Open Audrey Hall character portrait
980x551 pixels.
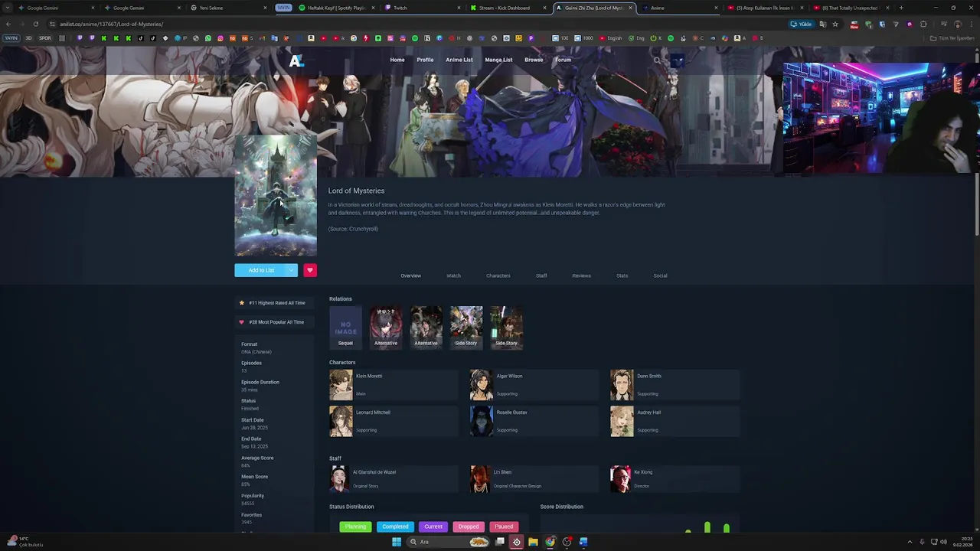coord(622,421)
